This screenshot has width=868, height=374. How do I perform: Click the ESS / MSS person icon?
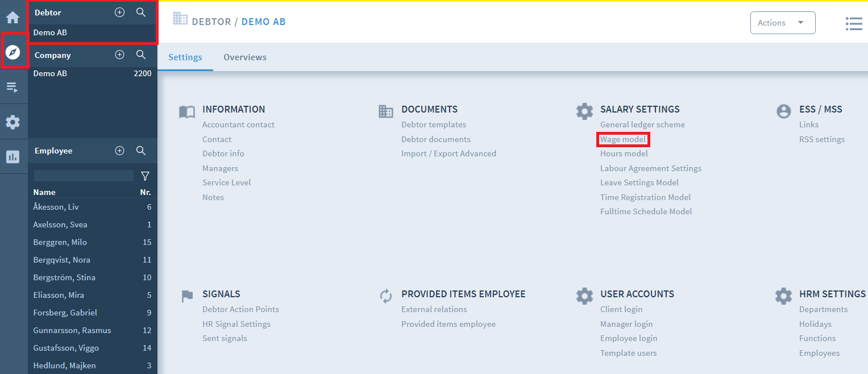pyautogui.click(x=784, y=111)
